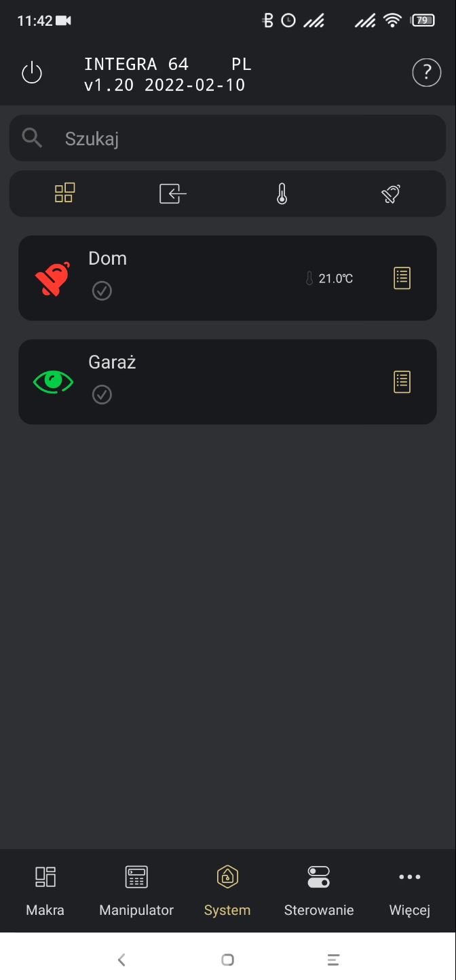Tap the red alarm bell on Dom
Screen dimensions: 456x980
(x=53, y=278)
